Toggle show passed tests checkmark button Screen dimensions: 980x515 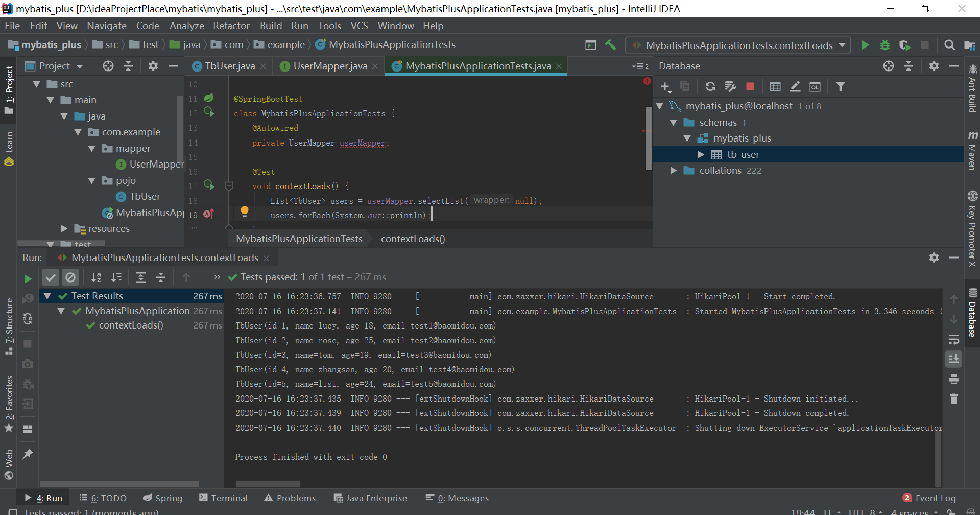coord(51,277)
